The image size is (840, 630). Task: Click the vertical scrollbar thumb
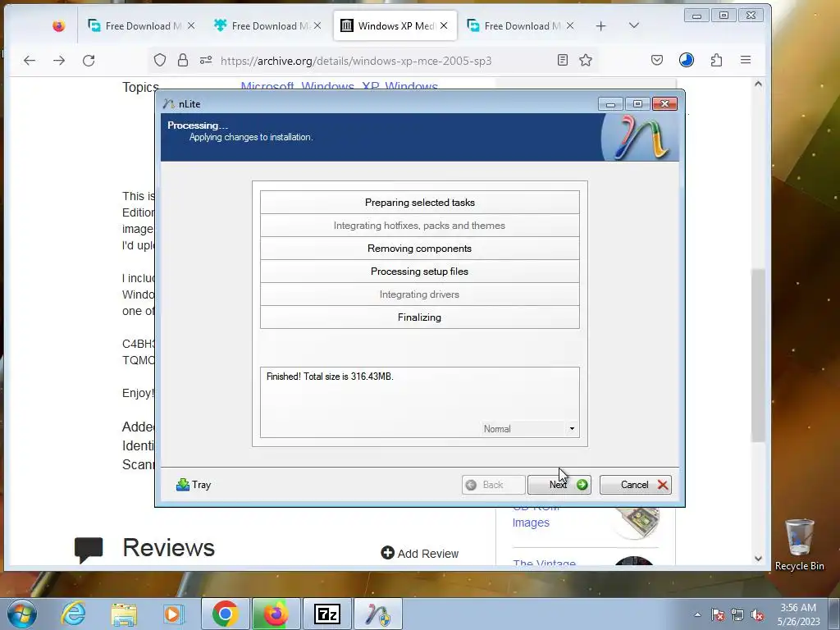point(758,354)
